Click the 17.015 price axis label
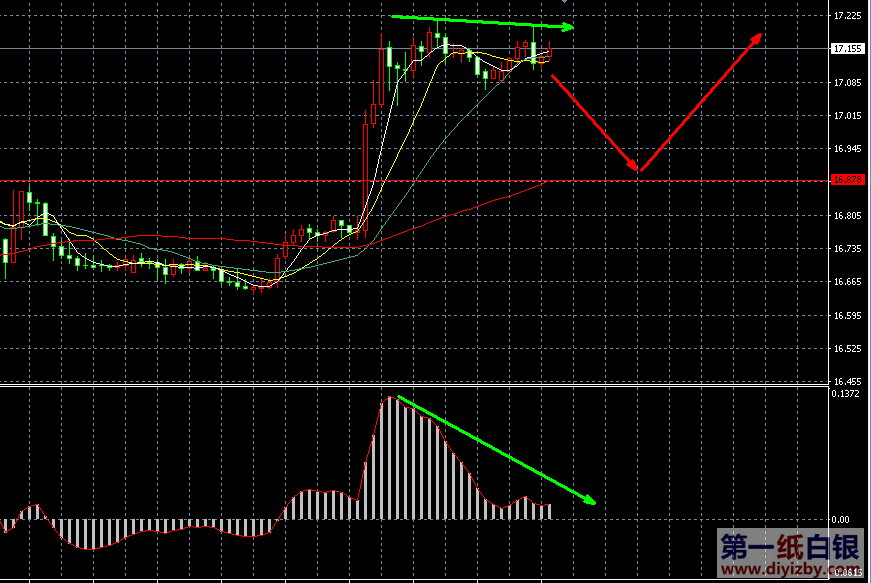Screen dimensions: 871x583 [848, 116]
